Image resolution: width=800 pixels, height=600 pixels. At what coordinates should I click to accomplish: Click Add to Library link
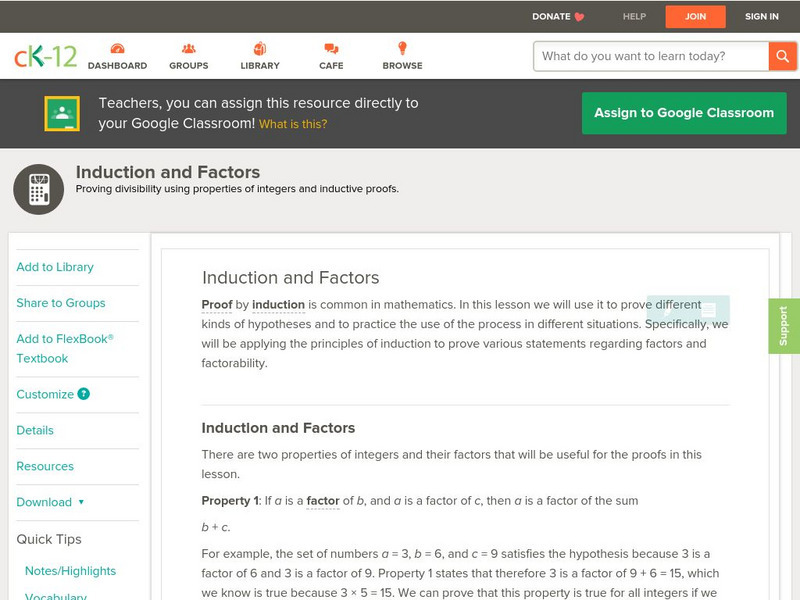click(x=55, y=267)
